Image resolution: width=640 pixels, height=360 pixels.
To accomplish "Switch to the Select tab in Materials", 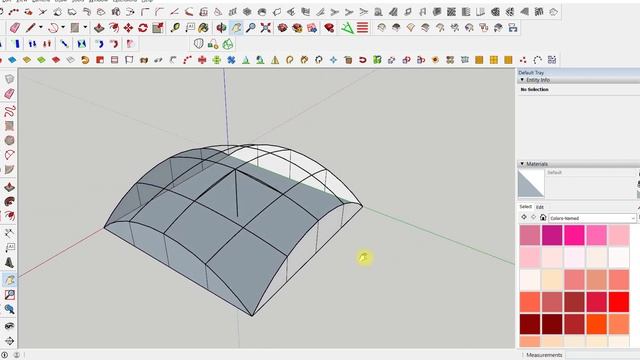I will click(525, 207).
